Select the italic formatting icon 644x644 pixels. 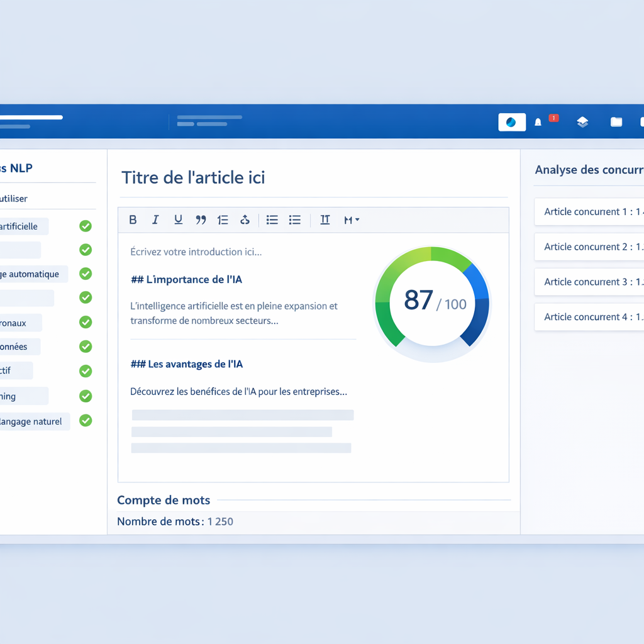pyautogui.click(x=155, y=219)
